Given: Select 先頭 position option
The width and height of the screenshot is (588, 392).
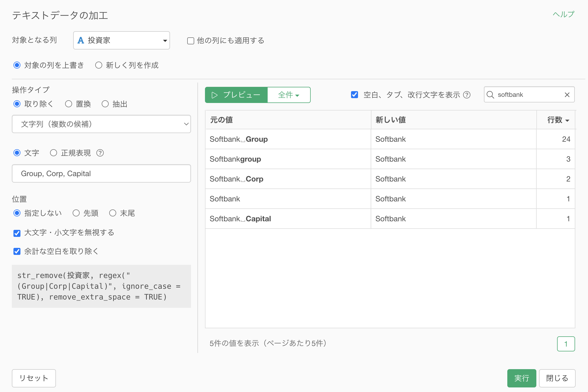Looking at the screenshot, I should point(76,213).
